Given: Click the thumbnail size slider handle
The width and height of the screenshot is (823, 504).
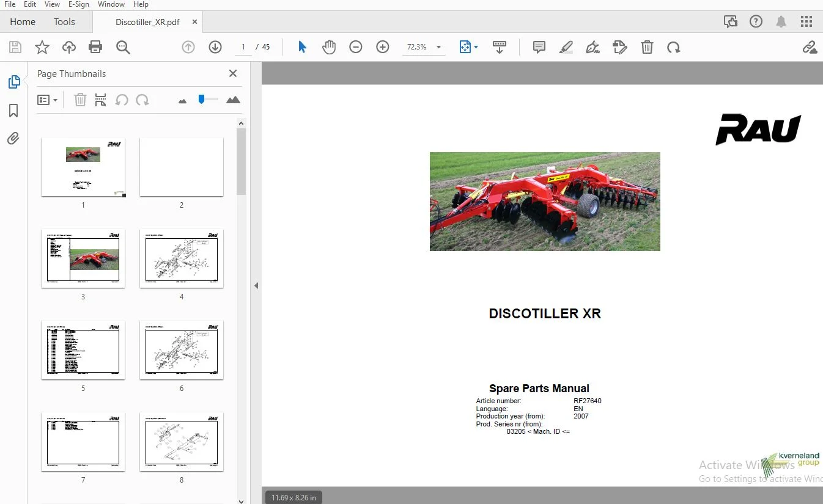Looking at the screenshot, I should [202, 99].
